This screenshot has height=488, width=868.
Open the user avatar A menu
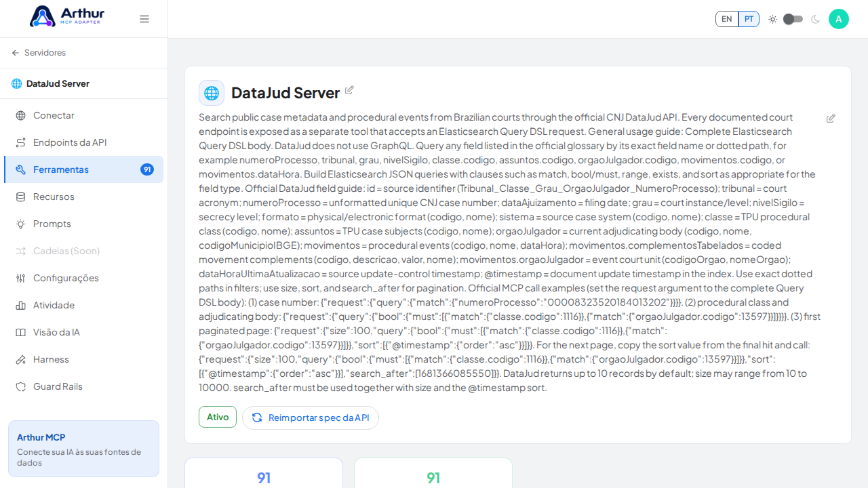tap(839, 19)
